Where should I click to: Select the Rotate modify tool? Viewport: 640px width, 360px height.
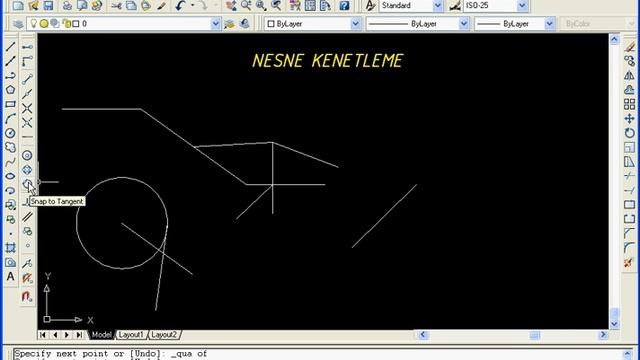(x=629, y=133)
